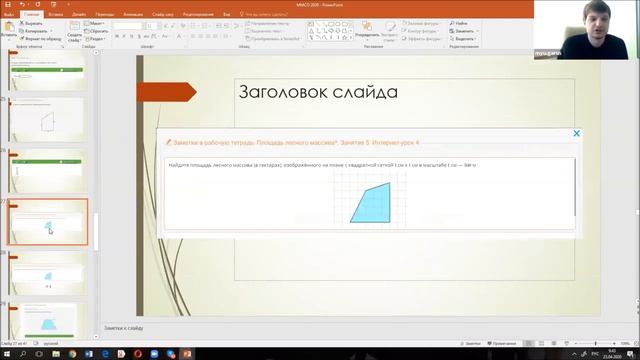Click the notes area 'Заметки к слайду'

[123, 328]
